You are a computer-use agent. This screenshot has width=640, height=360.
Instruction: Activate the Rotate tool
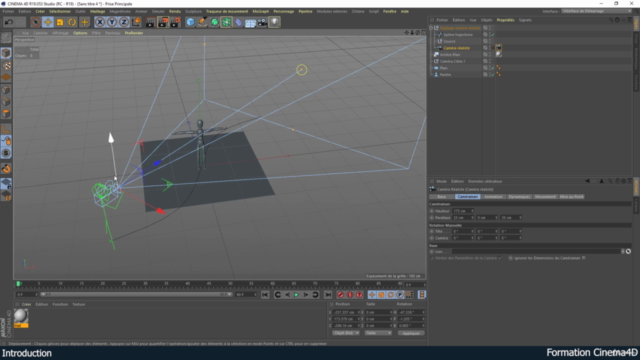(72, 22)
